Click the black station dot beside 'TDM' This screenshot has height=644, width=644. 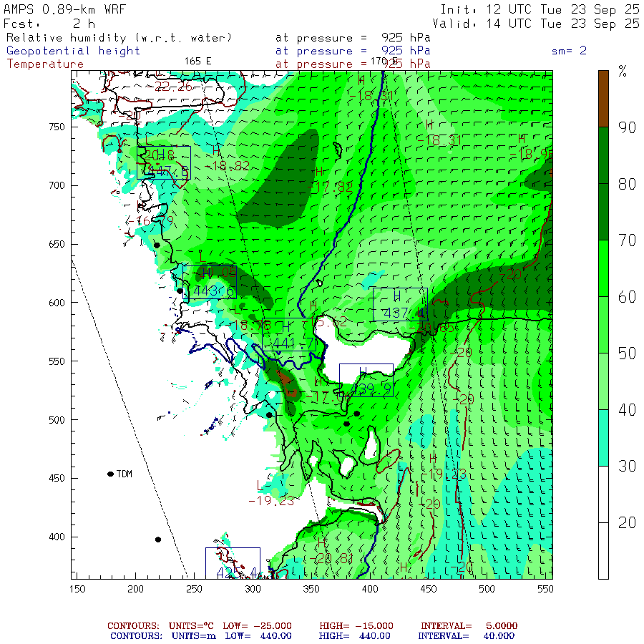pyautogui.click(x=110, y=474)
